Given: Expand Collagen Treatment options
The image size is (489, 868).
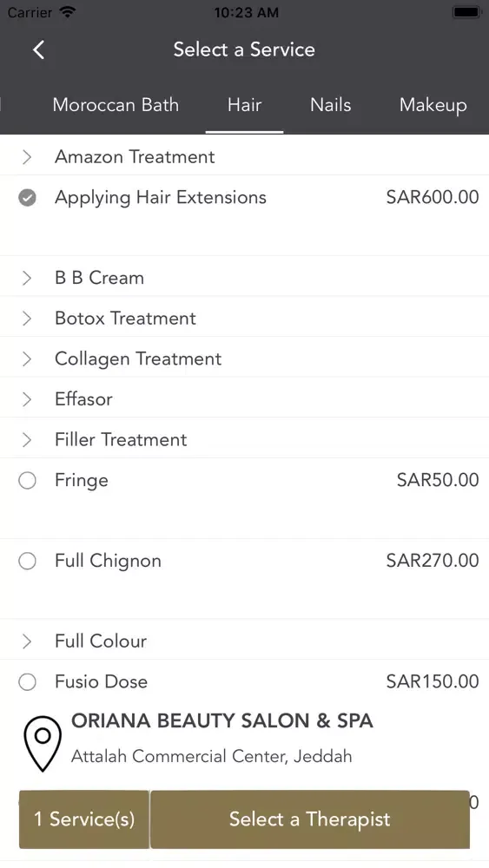Looking at the screenshot, I should pyautogui.click(x=244, y=358).
